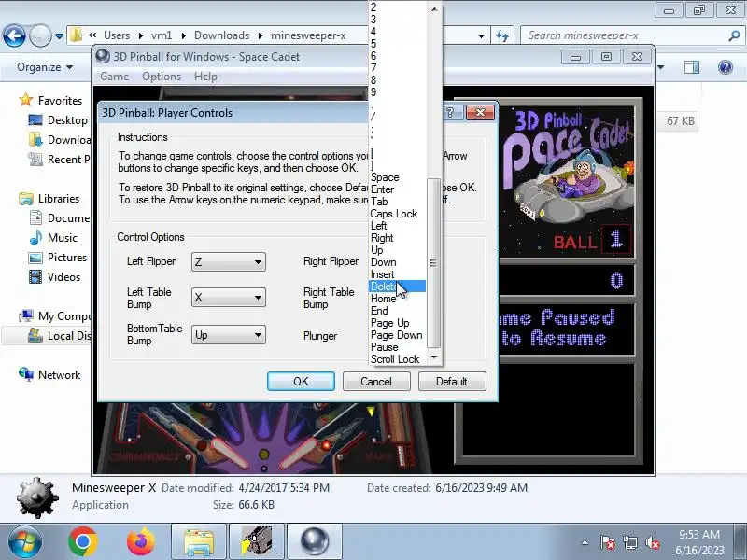This screenshot has width=747, height=560.
Task: Open Libraries in the navigation pane
Action: [x=49, y=198]
